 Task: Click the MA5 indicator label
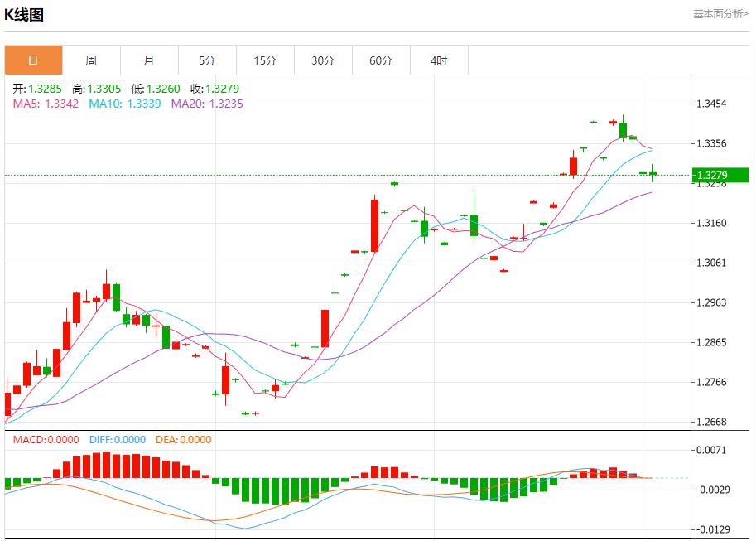(46, 104)
